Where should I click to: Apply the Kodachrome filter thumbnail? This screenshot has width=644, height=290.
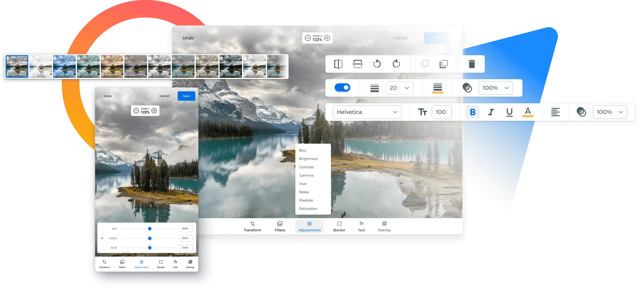pos(136,67)
